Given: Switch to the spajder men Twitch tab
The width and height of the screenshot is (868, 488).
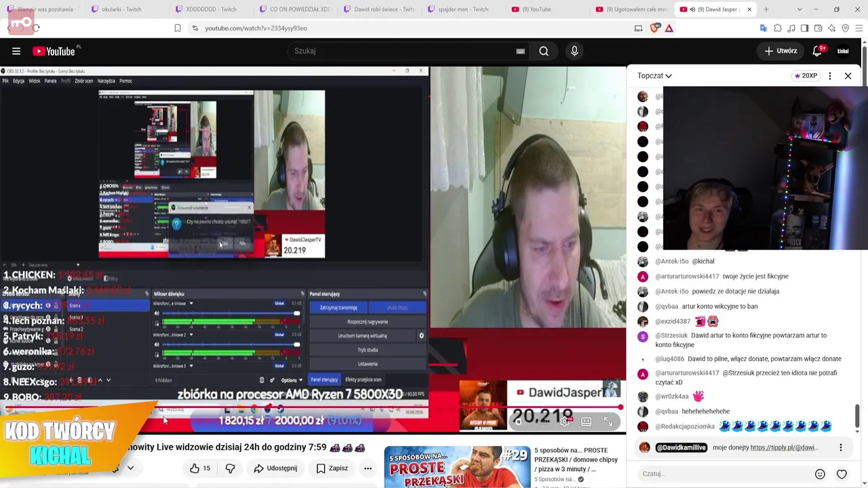Looking at the screenshot, I should (x=463, y=9).
